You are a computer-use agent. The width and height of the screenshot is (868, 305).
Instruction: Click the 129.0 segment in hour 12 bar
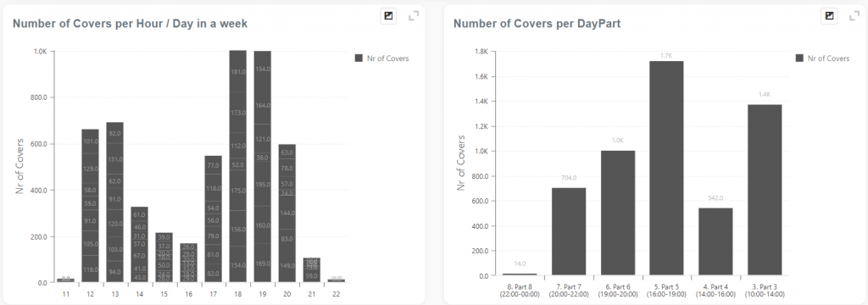pos(90,168)
